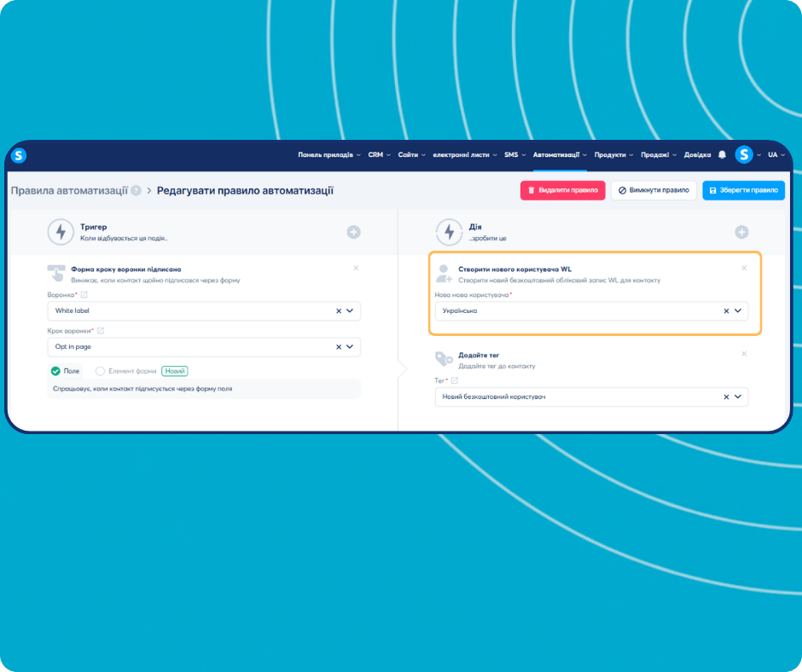
Task: Click the Редагувати правило автоматизації heading
Action: pos(245,191)
